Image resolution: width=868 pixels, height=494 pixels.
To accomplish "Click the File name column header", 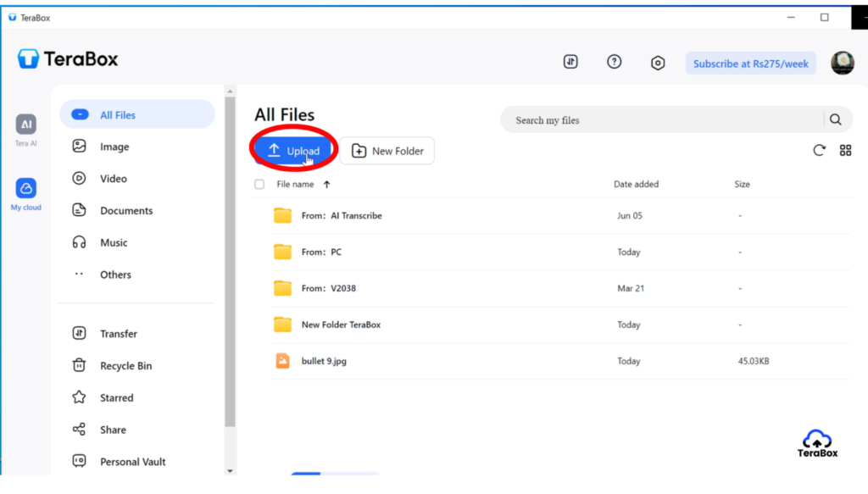I will click(295, 184).
